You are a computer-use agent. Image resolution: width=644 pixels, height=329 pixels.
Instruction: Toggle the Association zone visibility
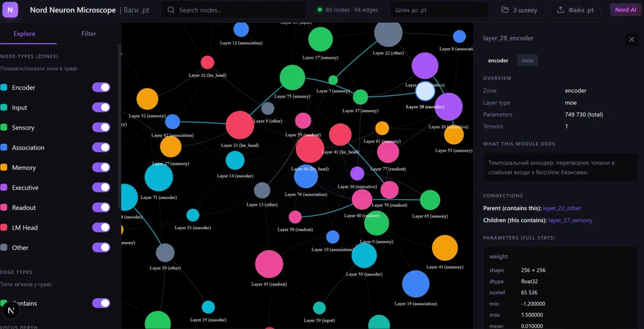pyautogui.click(x=101, y=147)
